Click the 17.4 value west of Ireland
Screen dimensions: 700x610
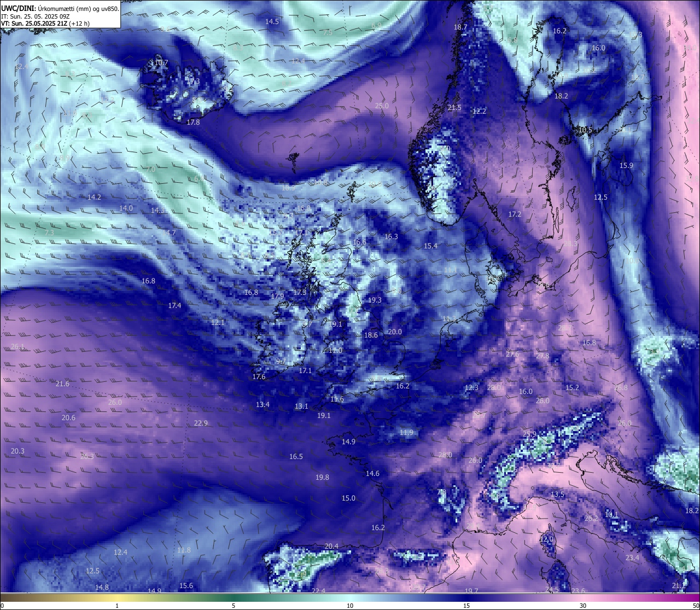tap(174, 305)
